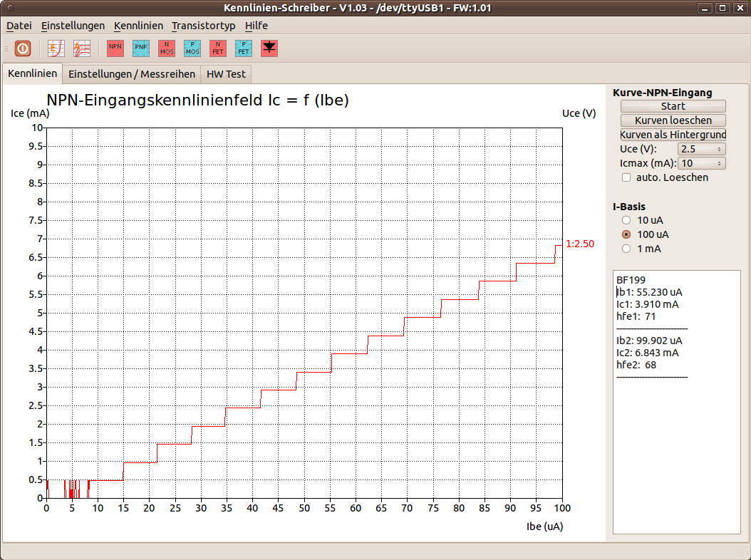Select the 1 mA base current option
The image size is (751, 560).
(x=626, y=249)
